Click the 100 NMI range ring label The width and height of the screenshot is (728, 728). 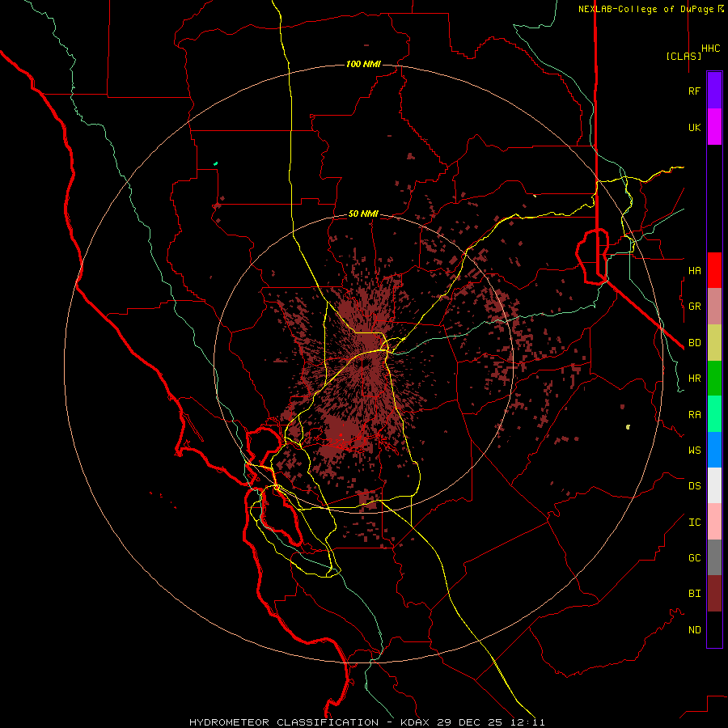[x=363, y=64]
